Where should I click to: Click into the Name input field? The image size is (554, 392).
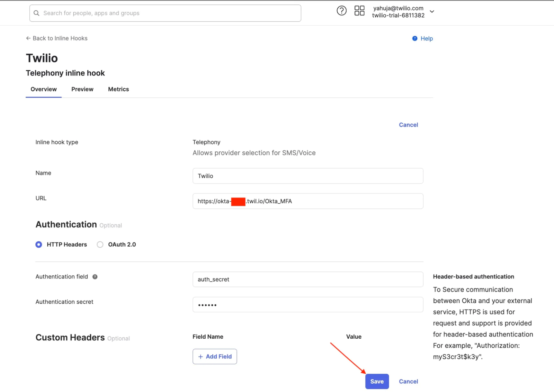point(307,176)
